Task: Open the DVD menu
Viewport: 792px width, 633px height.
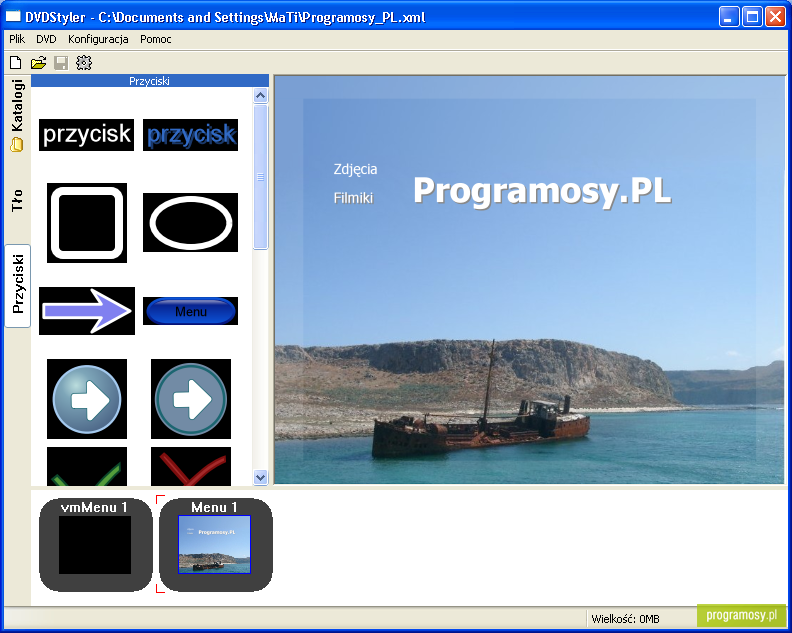Action: click(46, 39)
